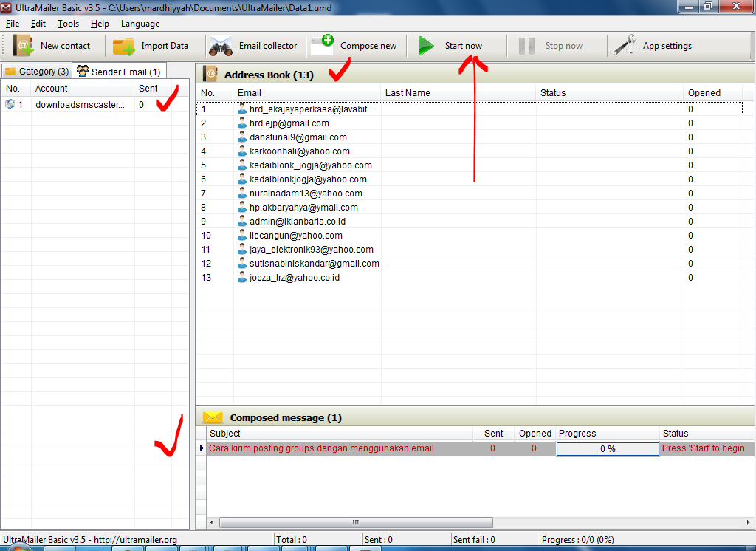Image resolution: width=756 pixels, height=551 pixels.
Task: Click the Email collector button label
Action: tap(268, 46)
